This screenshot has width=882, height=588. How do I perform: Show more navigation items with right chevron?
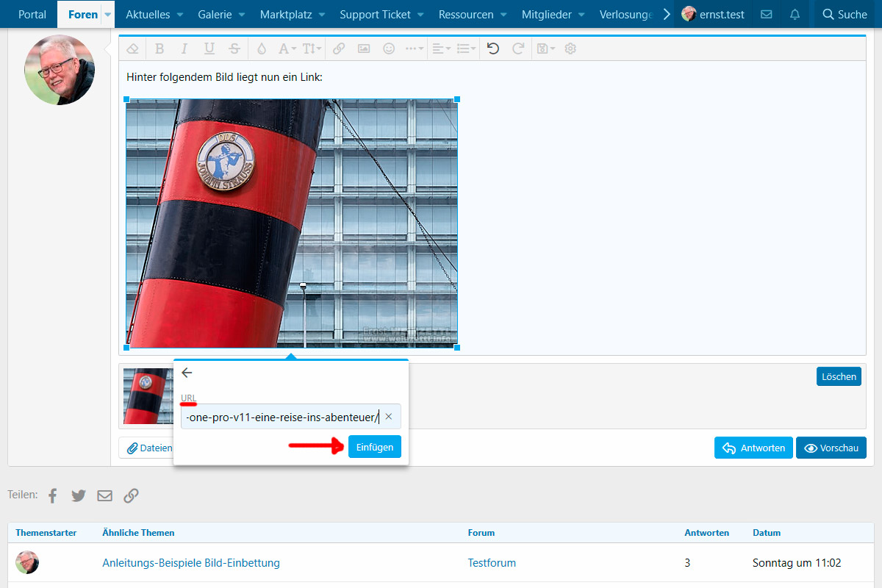coord(667,14)
